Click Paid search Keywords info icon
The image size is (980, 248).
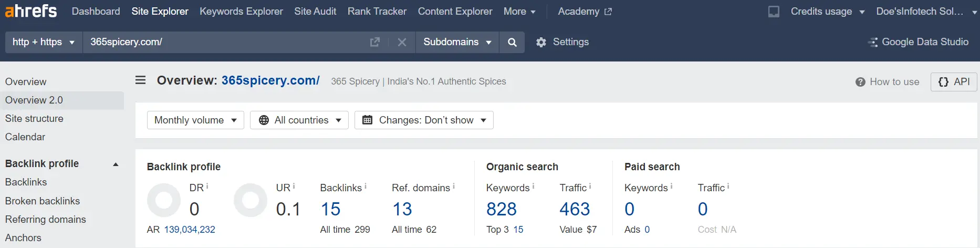pyautogui.click(x=671, y=186)
